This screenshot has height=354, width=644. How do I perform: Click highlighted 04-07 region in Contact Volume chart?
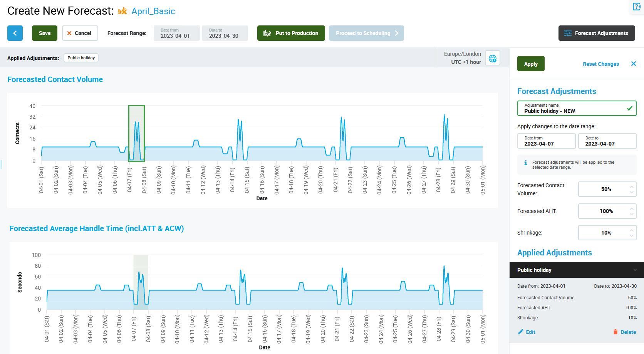136,133
